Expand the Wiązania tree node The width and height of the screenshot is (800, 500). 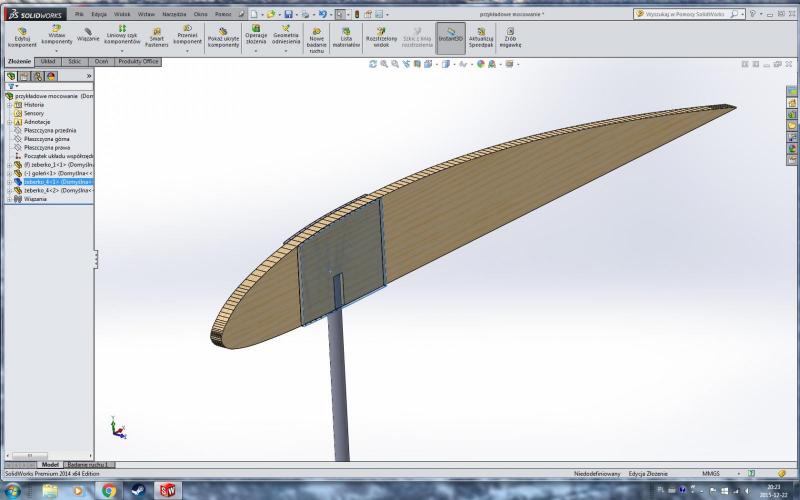(9, 198)
